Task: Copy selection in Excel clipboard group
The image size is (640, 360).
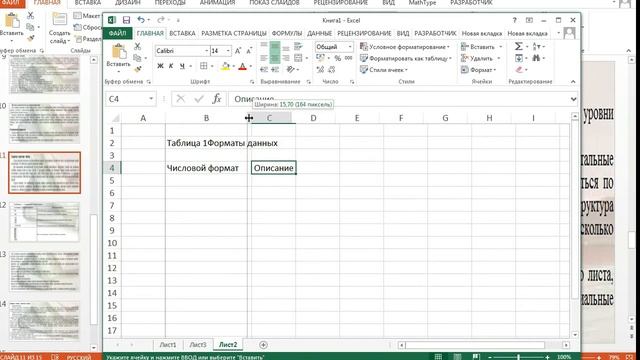Action: tap(137, 58)
